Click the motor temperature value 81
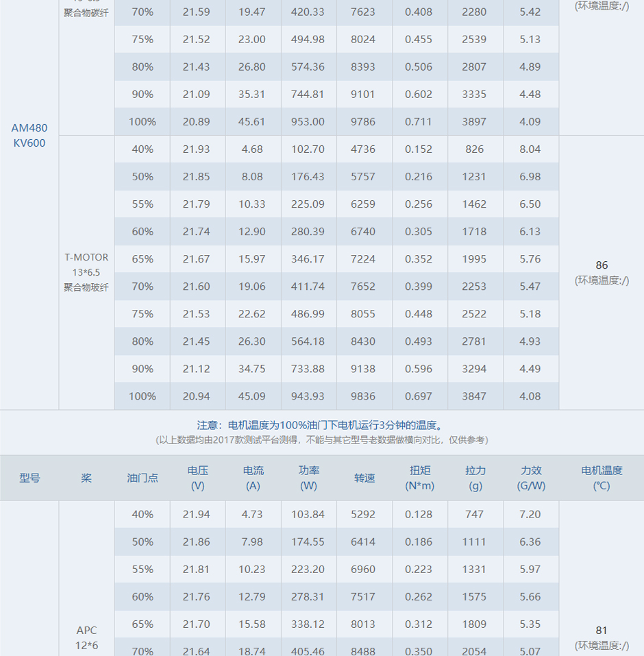644x656 pixels. click(602, 630)
